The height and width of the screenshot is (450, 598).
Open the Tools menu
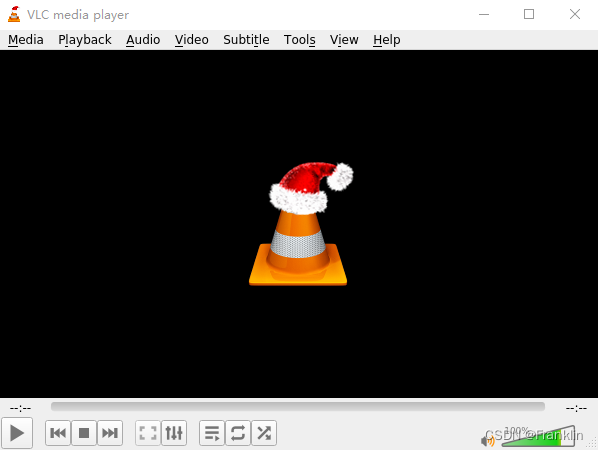299,40
